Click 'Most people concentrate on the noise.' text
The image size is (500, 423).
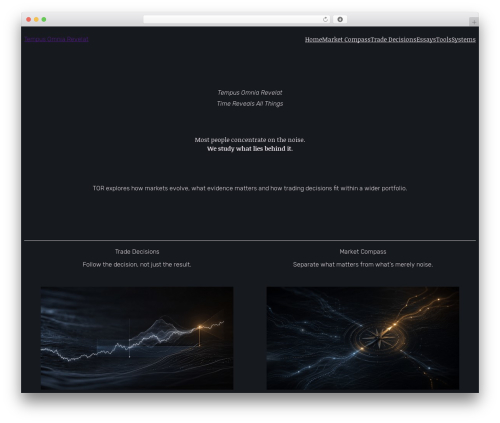[x=250, y=140]
